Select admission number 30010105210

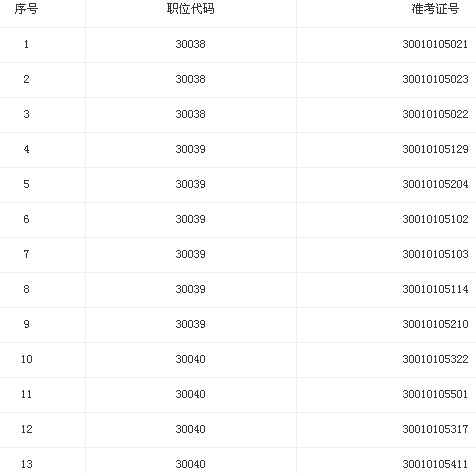[x=435, y=324]
